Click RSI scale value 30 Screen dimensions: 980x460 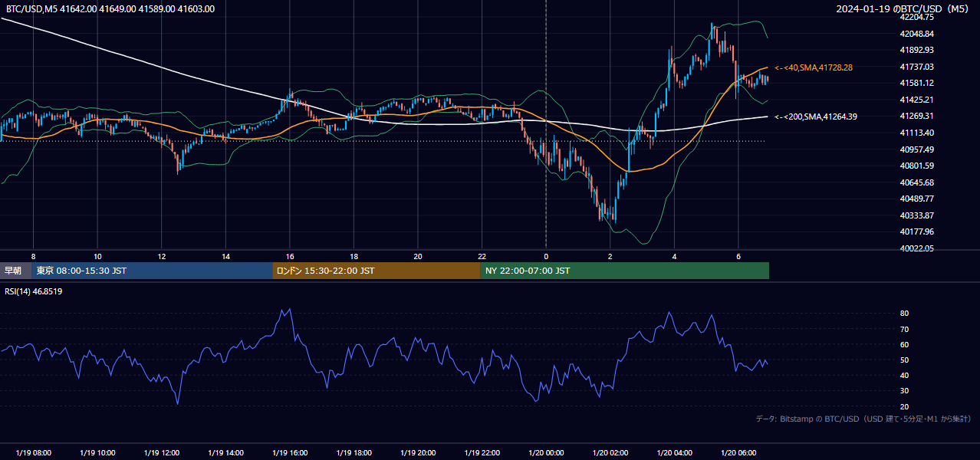[905, 390]
